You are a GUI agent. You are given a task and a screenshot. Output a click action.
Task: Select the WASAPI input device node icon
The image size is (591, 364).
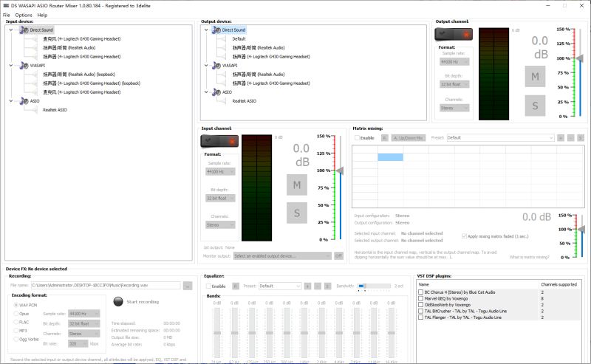24,66
